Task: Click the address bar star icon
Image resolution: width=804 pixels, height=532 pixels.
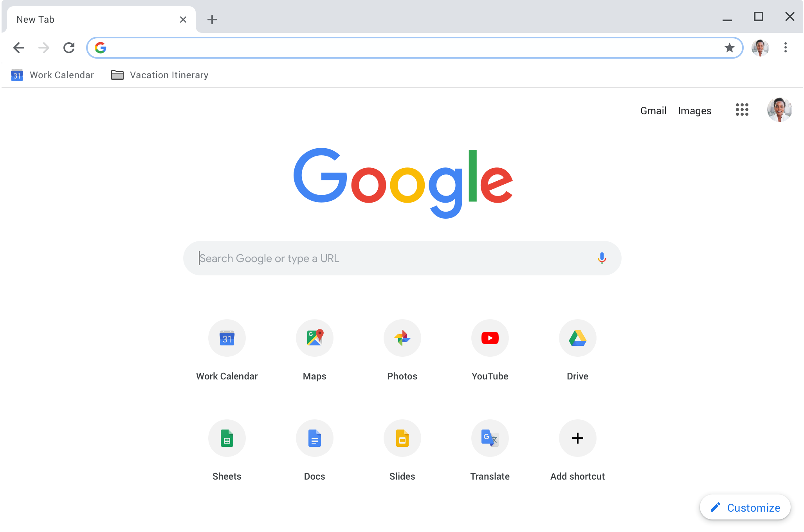Action: tap(730, 47)
